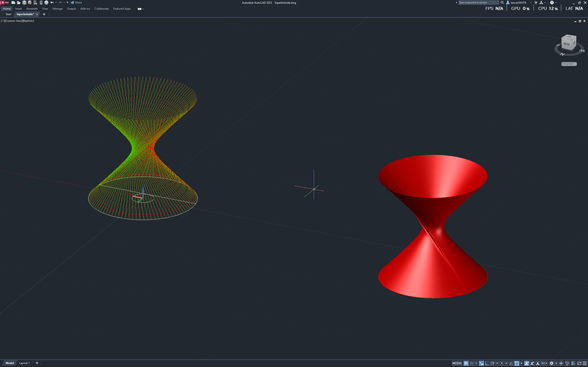Toggle Dynamic Input in status bar
Viewport: 588px width, 367px height.
pyautogui.click(x=481, y=363)
